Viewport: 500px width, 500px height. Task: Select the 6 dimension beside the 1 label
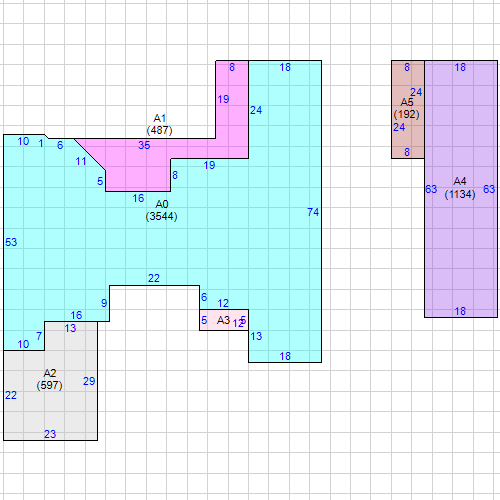pyautogui.click(x=60, y=145)
